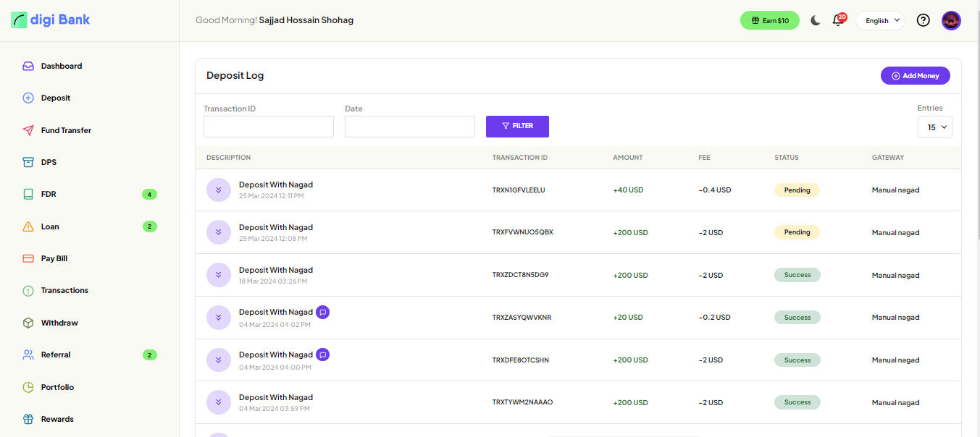This screenshot has width=980, height=437.
Task: Click the notification bell icon
Action: point(838,20)
